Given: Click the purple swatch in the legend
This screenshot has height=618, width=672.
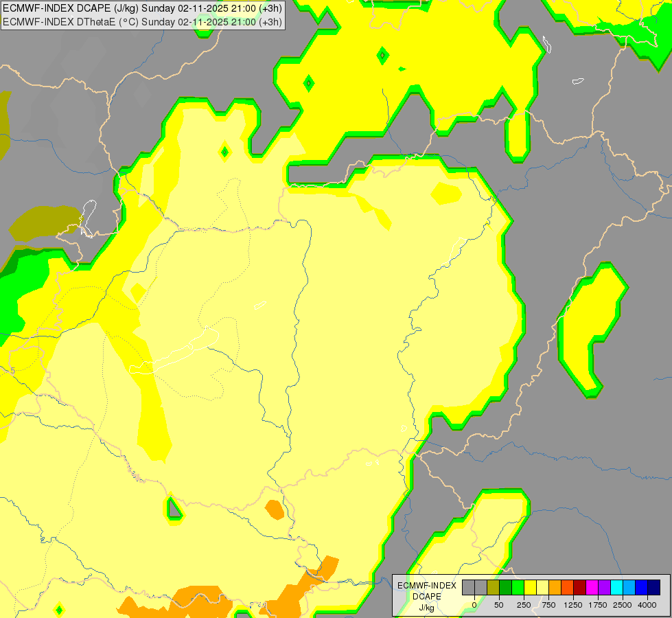Looking at the screenshot, I should (605, 588).
